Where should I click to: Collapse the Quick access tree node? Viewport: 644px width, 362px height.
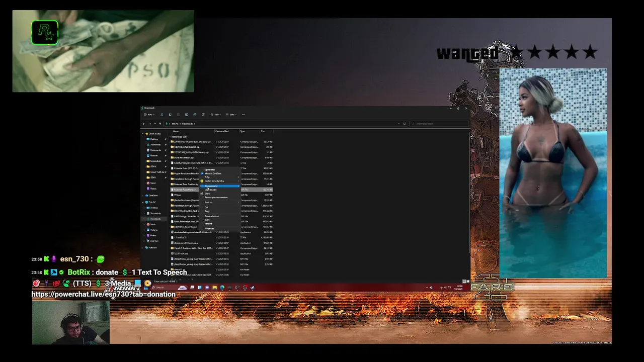pos(143,134)
